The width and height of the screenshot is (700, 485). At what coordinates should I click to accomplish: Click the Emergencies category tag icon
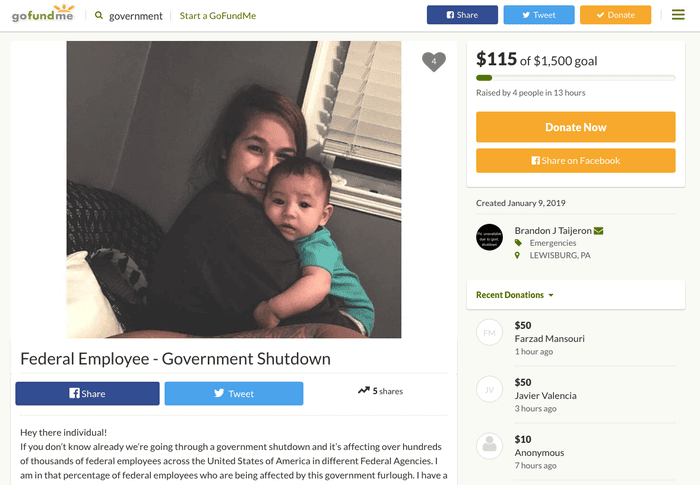[518, 243]
